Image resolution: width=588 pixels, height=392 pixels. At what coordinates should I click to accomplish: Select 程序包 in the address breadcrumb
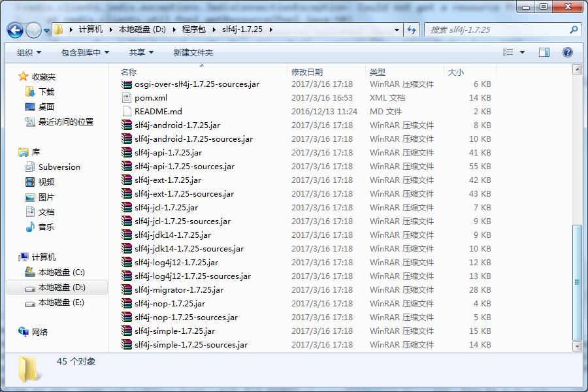[194, 29]
